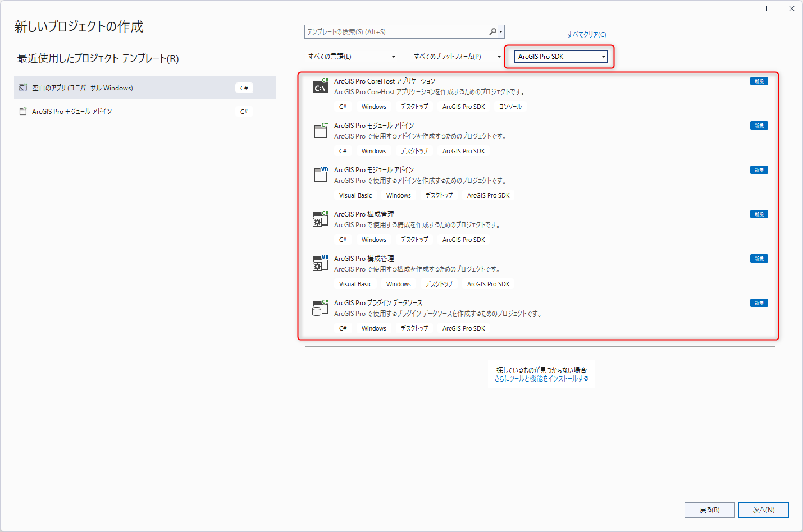
Task: Open the search box history dropdown arrow
Action: (x=501, y=32)
